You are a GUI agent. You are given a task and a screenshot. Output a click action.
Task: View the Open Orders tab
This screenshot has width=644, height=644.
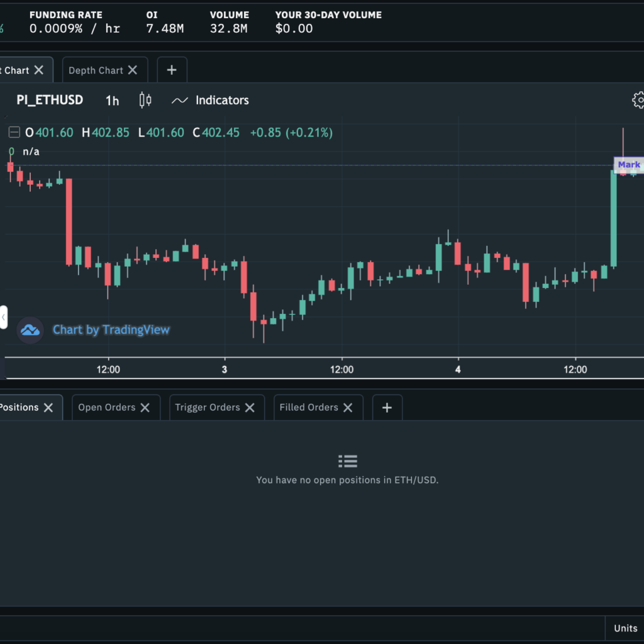coord(107,407)
